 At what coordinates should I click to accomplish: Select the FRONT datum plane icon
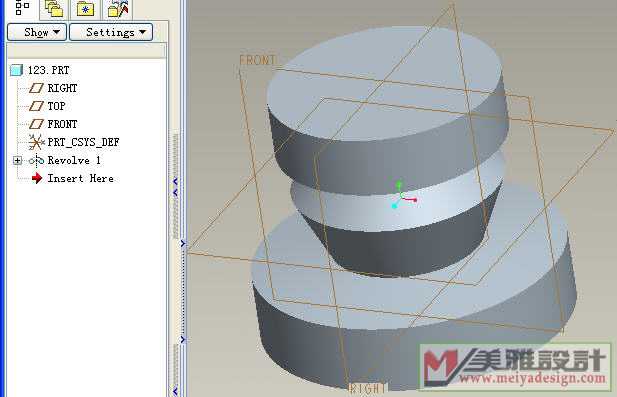point(36,124)
